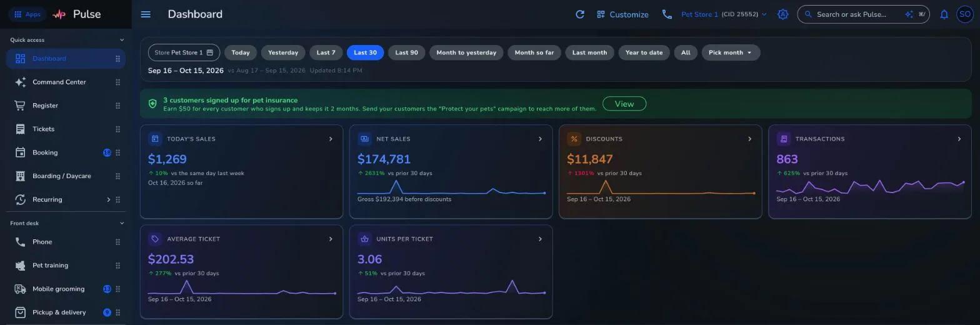The image size is (980, 325).
Task: Select the Last month range
Action: 589,52
